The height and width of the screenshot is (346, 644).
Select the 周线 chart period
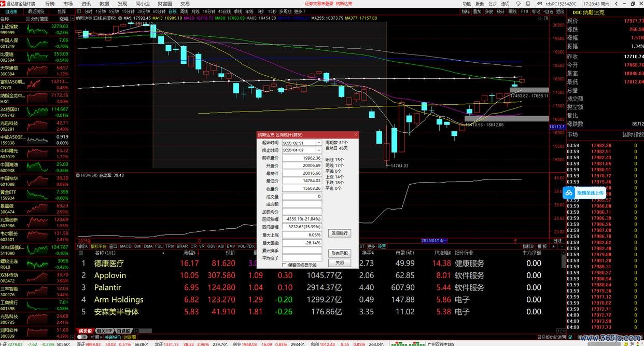click(x=184, y=11)
